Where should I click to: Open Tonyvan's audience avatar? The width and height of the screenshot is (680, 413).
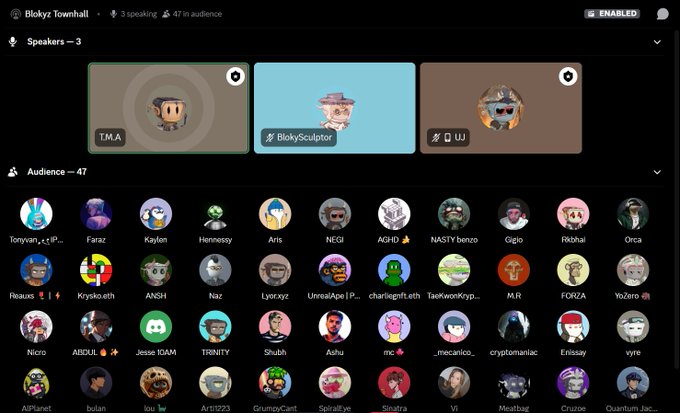tap(36, 214)
